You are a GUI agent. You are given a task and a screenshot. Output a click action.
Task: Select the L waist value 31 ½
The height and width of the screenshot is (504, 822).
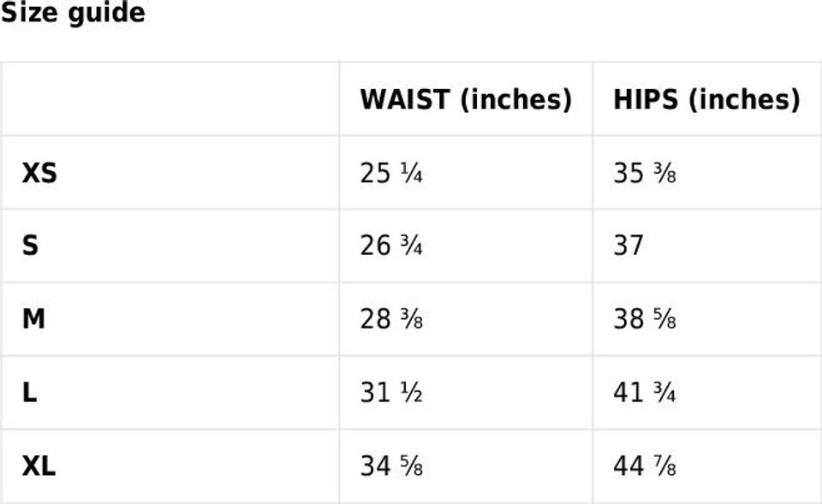[391, 394]
